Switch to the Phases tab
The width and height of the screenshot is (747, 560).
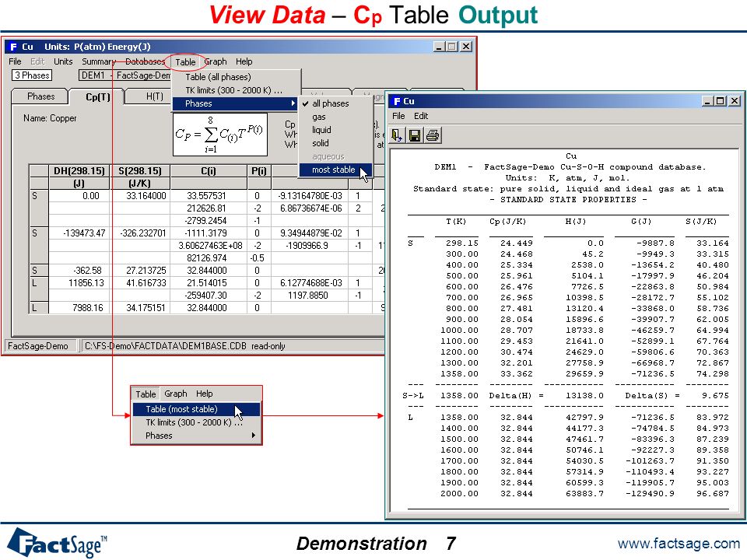click(40, 96)
